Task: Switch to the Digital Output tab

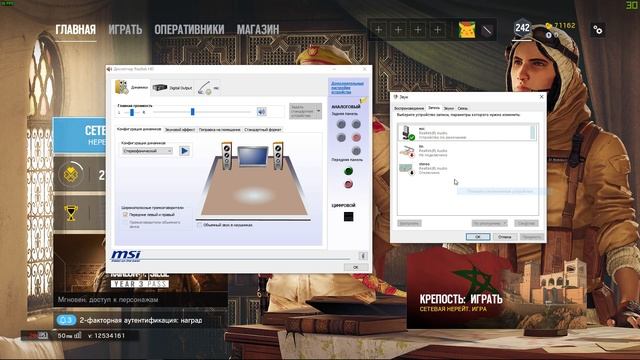Action: pyautogui.click(x=172, y=88)
